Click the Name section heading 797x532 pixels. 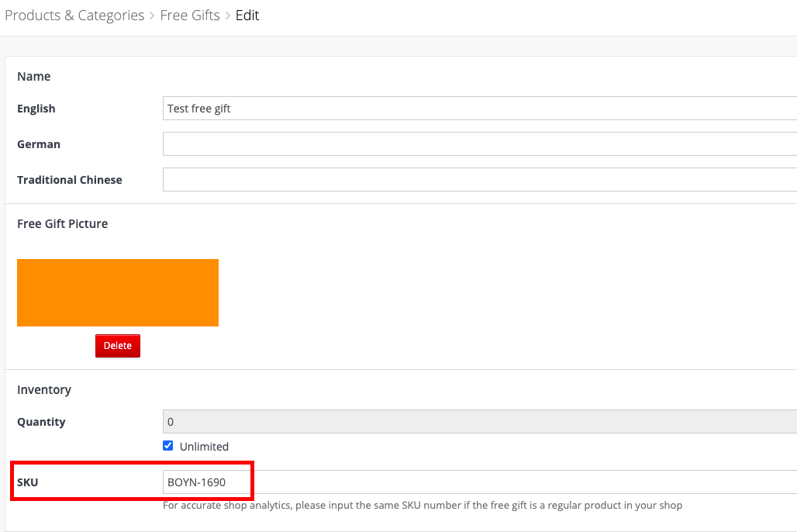(x=34, y=76)
